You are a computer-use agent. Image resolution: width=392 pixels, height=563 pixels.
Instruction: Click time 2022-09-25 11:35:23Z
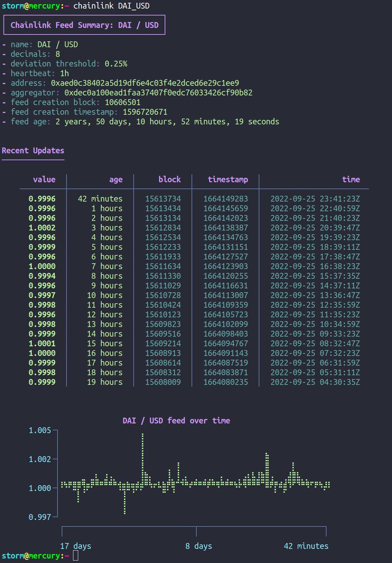[315, 314]
